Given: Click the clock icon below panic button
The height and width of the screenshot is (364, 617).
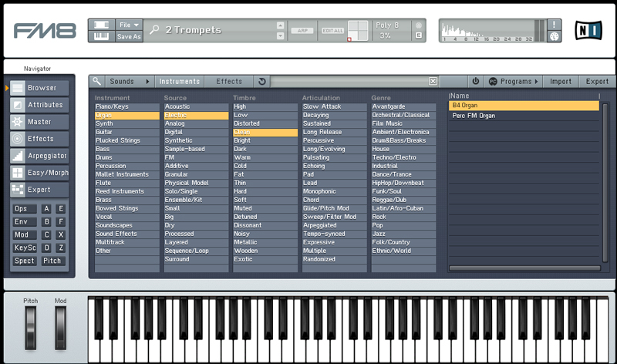Looking at the screenshot, I should [x=554, y=36].
